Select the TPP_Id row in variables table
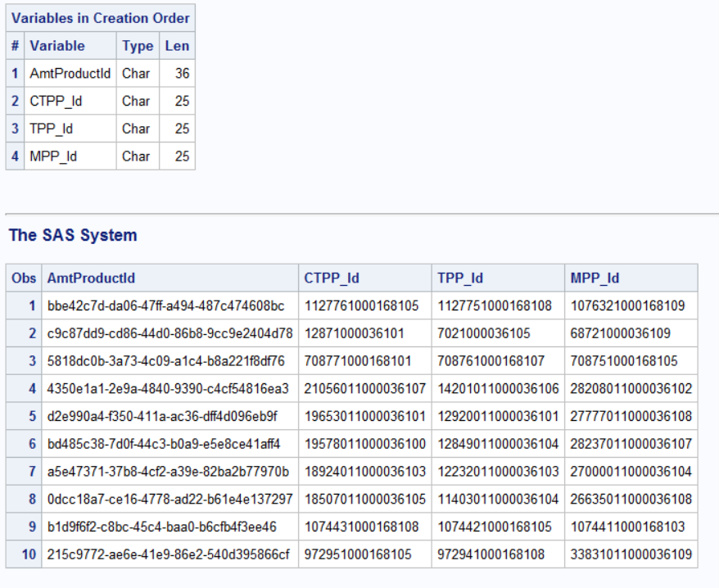The width and height of the screenshot is (719, 588). 51,129
